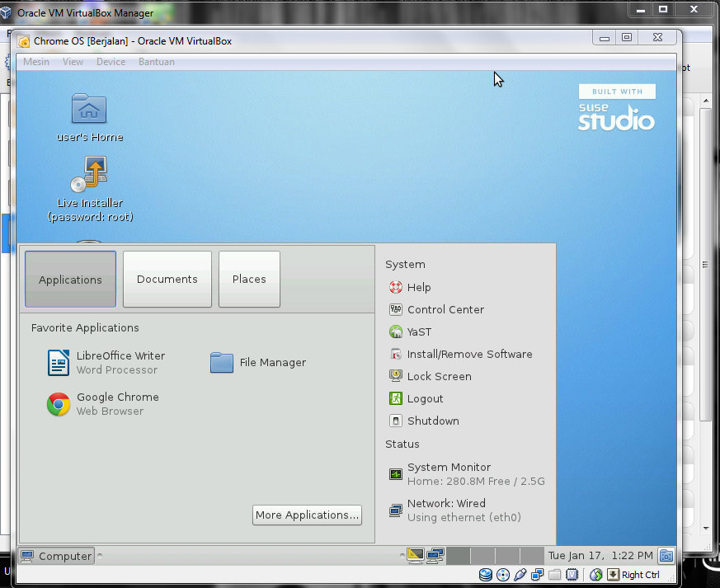Switch to the Documents tab

(167, 279)
